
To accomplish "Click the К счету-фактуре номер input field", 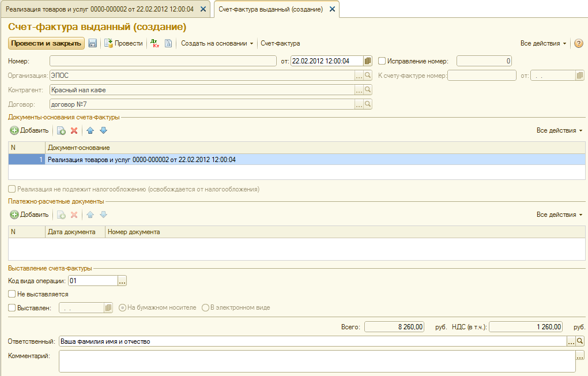I will (x=482, y=76).
